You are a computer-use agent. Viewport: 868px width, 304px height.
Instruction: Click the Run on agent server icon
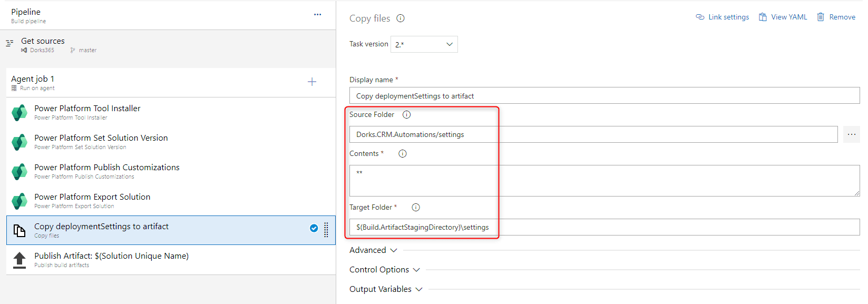click(14, 88)
